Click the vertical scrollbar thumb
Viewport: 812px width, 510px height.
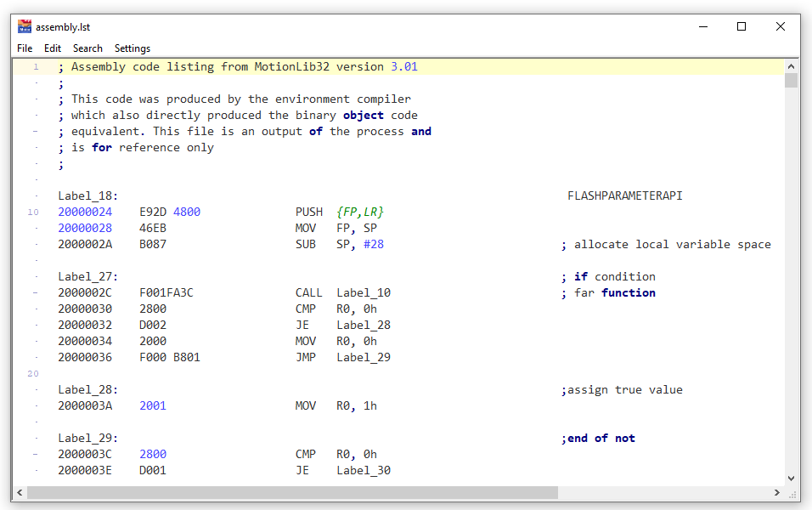791,81
